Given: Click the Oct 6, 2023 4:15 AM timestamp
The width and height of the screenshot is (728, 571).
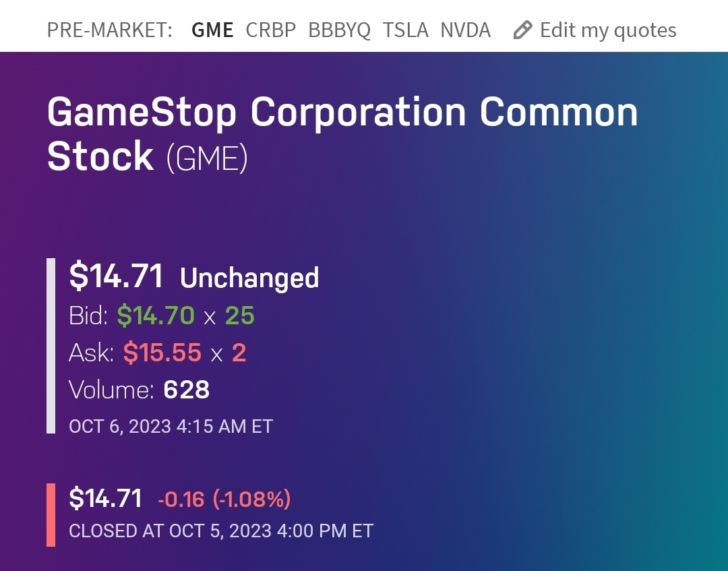Looking at the screenshot, I should coord(171,427).
